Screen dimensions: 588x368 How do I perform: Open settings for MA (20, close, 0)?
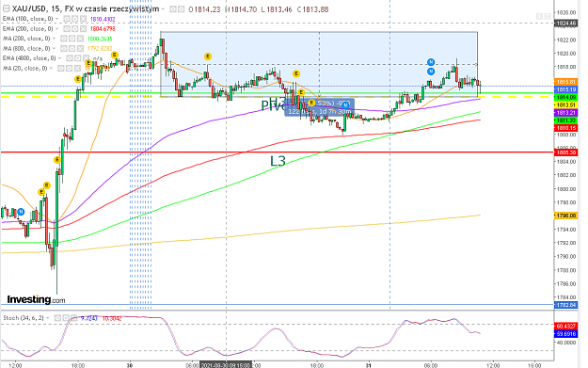[x=69, y=69]
